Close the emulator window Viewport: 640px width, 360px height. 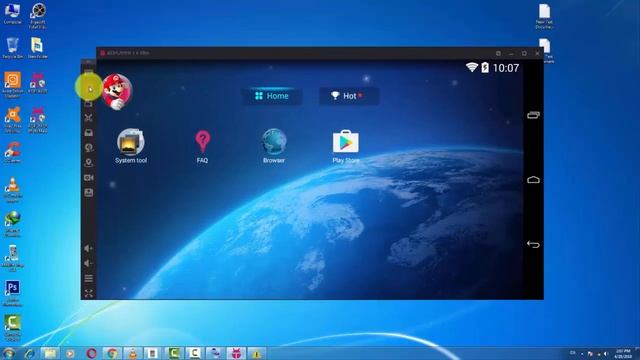537,53
